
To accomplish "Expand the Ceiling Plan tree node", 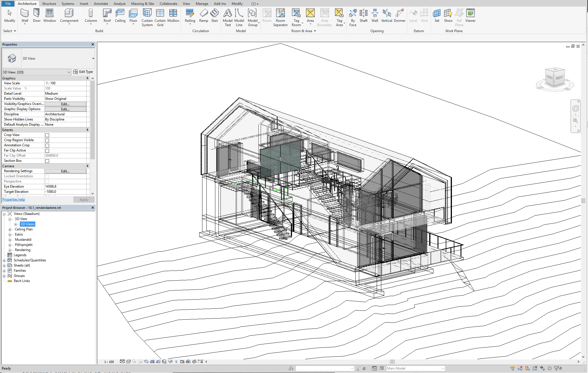I will (10, 230).
